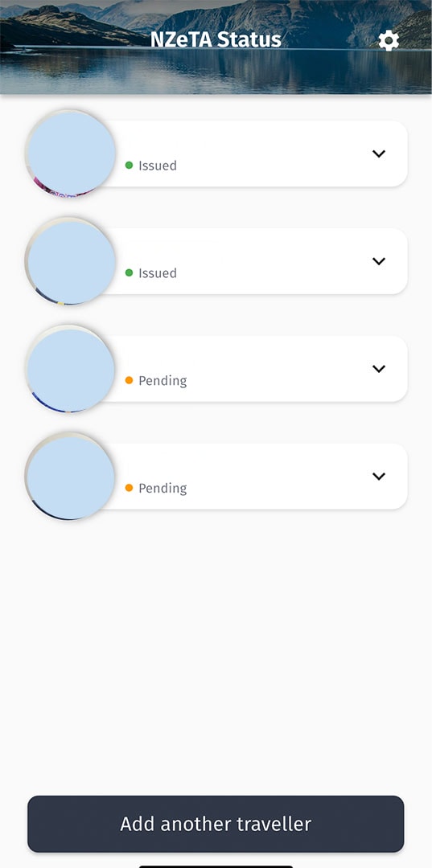The width and height of the screenshot is (432, 868).
Task: Select the Issued label on the second card
Action: click(x=158, y=273)
